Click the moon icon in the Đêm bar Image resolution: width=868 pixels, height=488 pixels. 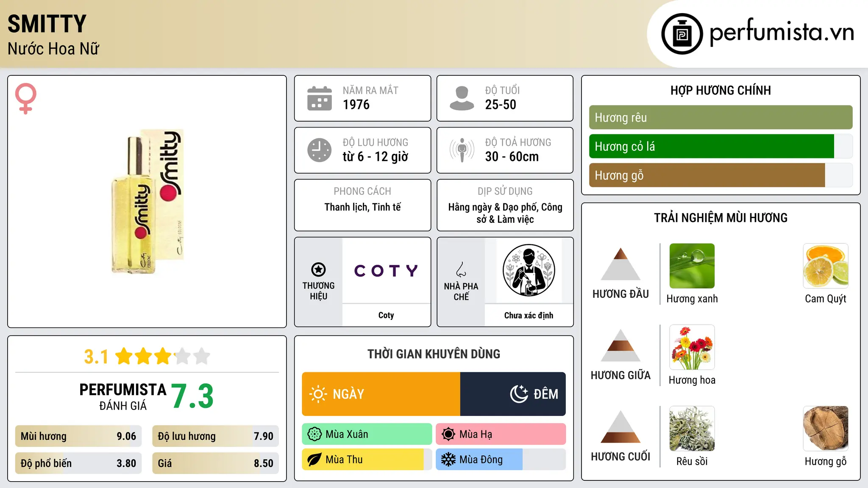click(x=519, y=394)
